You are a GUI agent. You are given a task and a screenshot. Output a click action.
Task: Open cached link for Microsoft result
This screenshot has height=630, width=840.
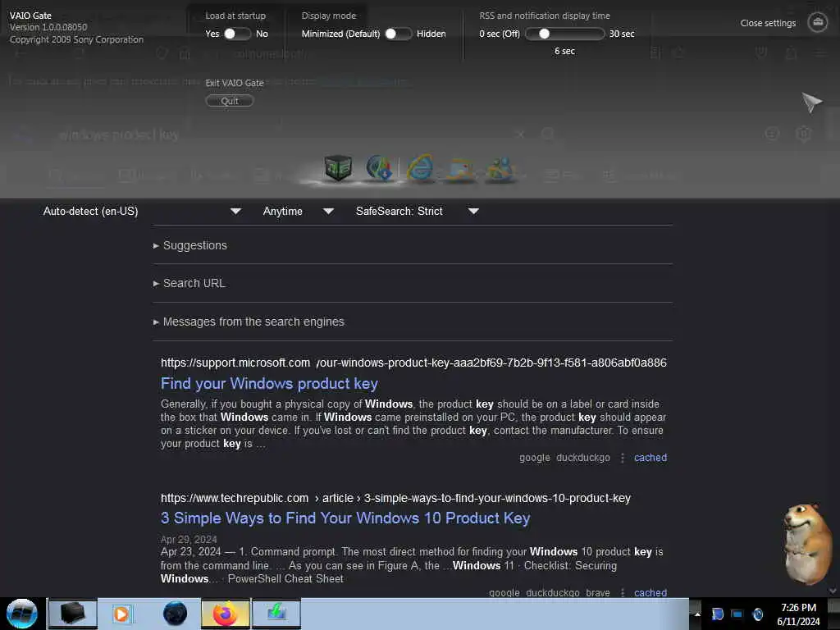(x=651, y=458)
